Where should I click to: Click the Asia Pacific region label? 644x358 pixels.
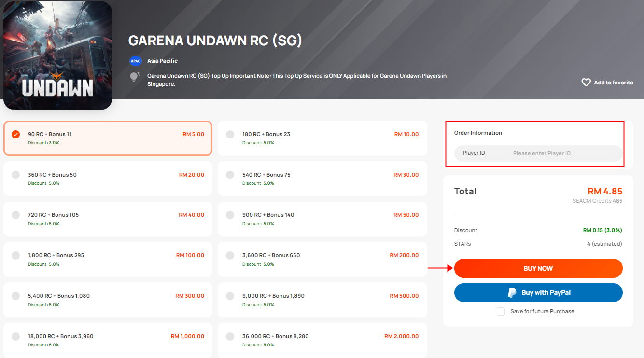pyautogui.click(x=163, y=61)
